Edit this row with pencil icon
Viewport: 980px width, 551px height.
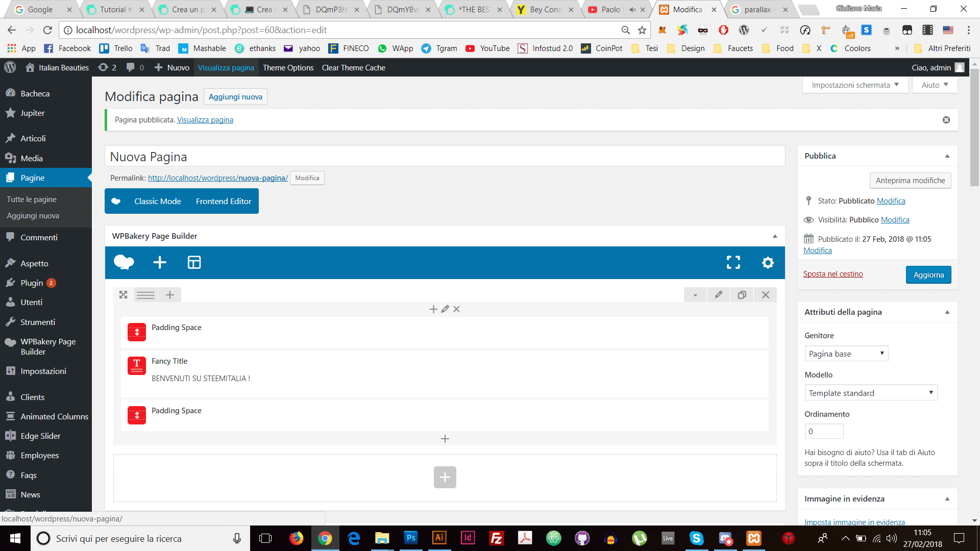tap(718, 295)
